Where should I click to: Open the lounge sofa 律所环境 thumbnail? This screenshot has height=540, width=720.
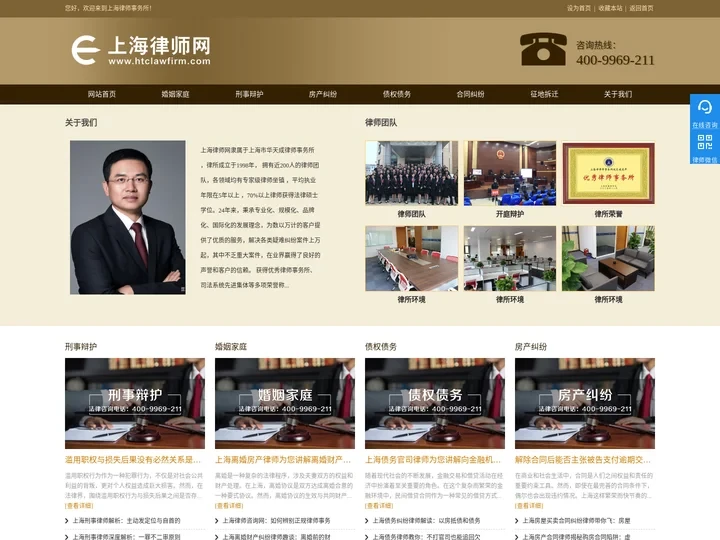click(608, 258)
